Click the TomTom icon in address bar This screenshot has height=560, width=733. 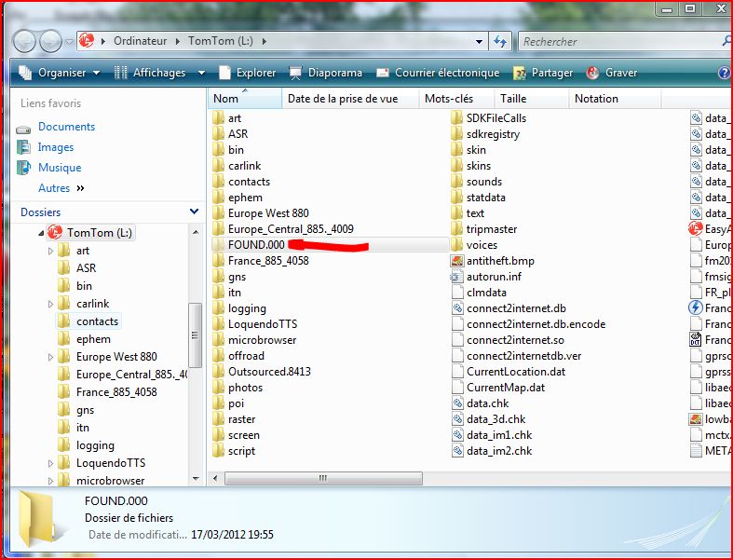click(x=86, y=41)
